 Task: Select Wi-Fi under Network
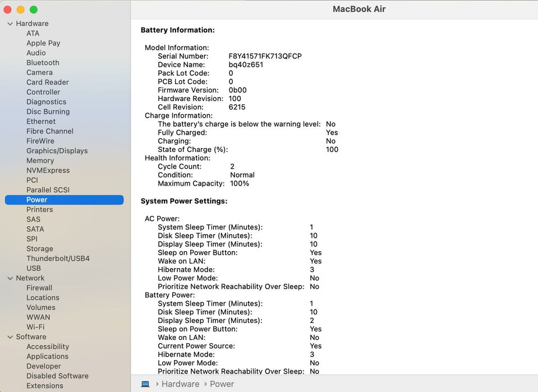pyautogui.click(x=36, y=327)
